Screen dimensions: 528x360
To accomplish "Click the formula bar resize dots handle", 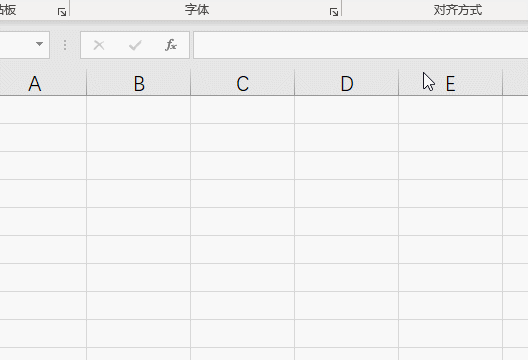I will [65, 45].
